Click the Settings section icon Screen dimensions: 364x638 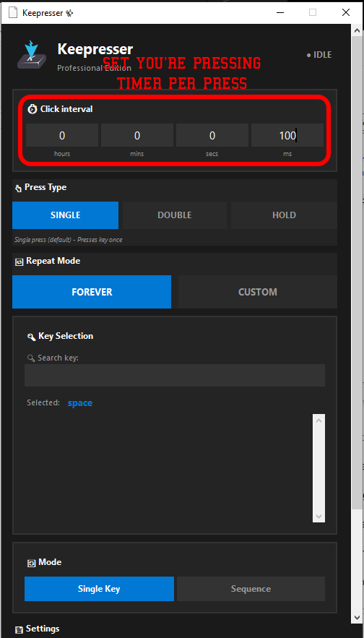(x=19, y=629)
